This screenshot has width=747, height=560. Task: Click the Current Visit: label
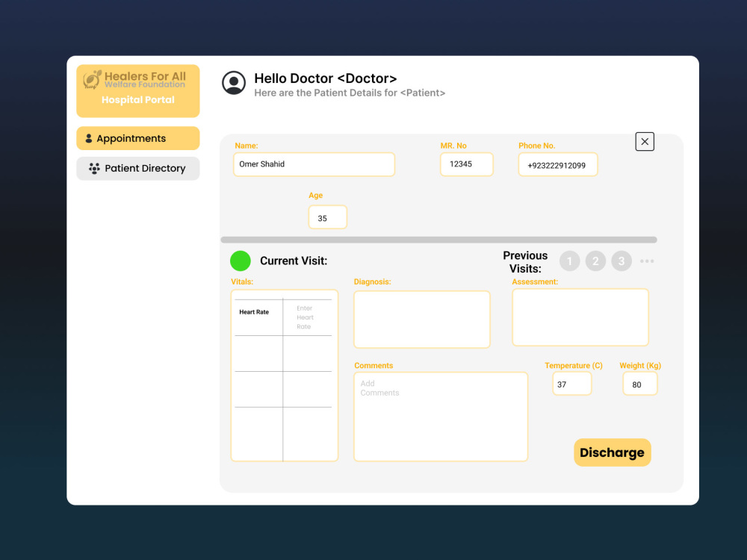coord(294,261)
